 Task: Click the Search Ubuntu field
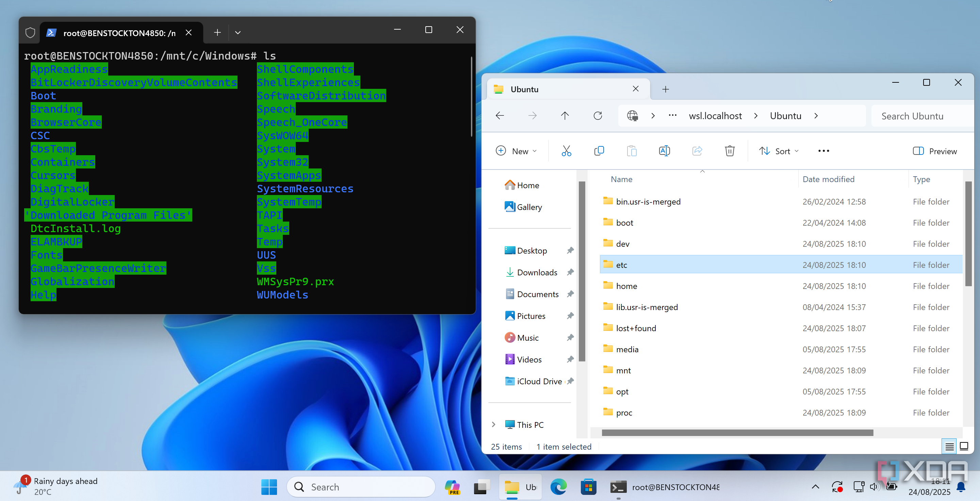922,116
